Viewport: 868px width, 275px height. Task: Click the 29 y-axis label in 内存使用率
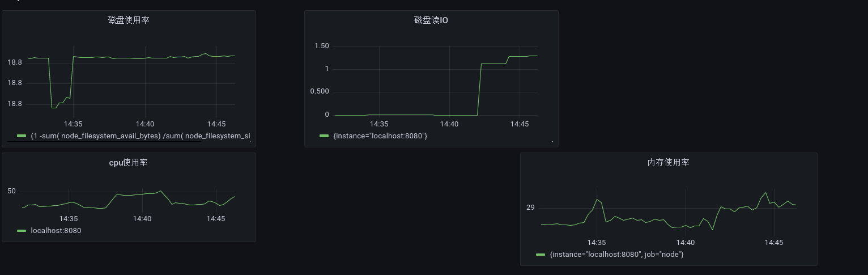[x=530, y=208]
